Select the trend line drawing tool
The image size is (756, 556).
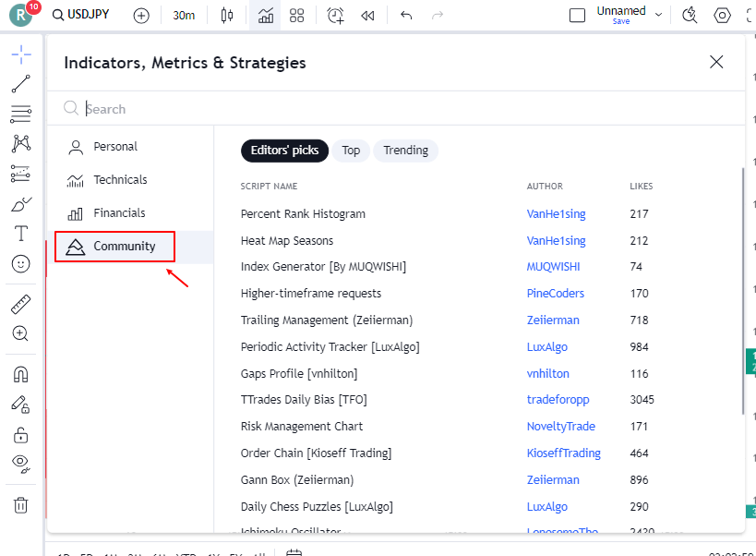(x=20, y=84)
